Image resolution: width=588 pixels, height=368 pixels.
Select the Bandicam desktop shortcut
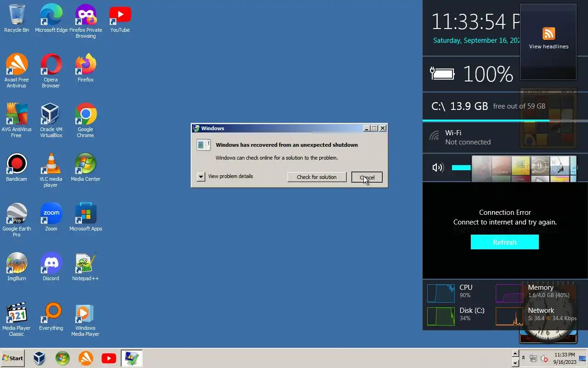[x=17, y=167]
